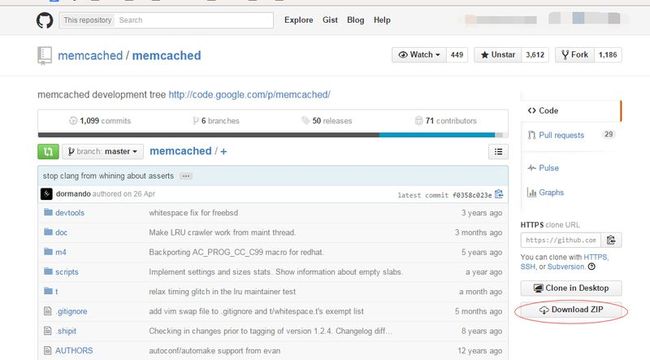Click the doc folder icon
This screenshot has width=650, height=360.
pyautogui.click(x=48, y=232)
